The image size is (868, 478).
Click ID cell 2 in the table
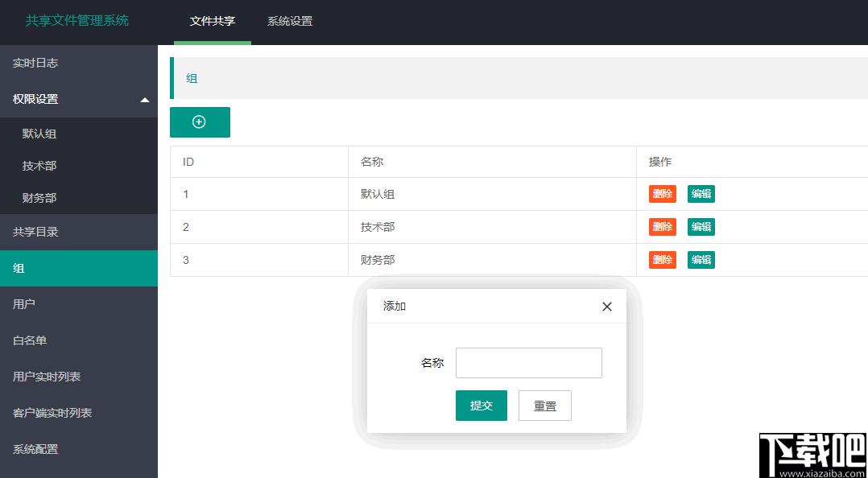coord(259,227)
